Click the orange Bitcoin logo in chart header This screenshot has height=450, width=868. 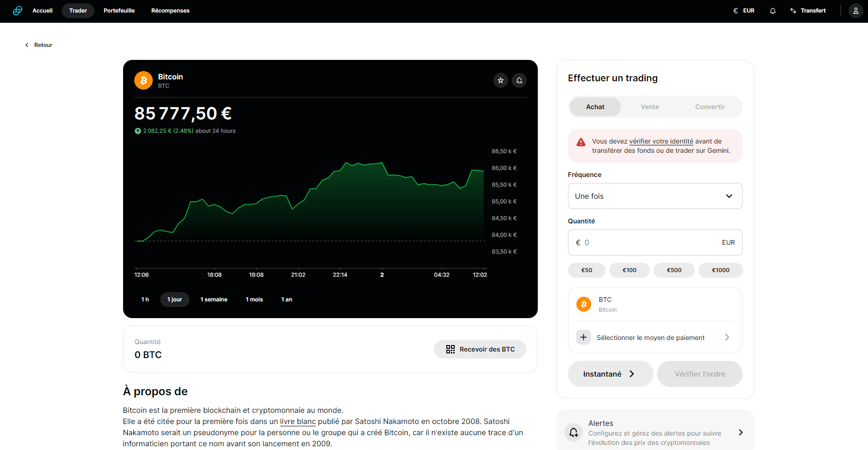click(144, 80)
